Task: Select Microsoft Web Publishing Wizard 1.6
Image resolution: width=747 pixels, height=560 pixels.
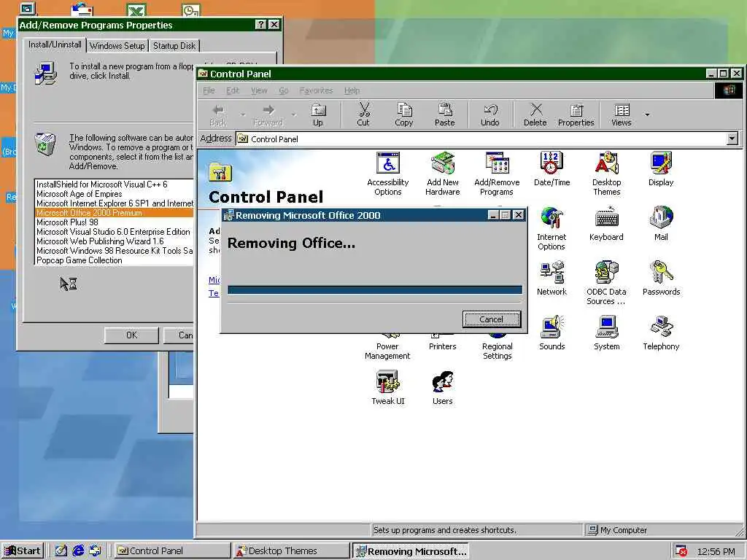Action: 115,241
